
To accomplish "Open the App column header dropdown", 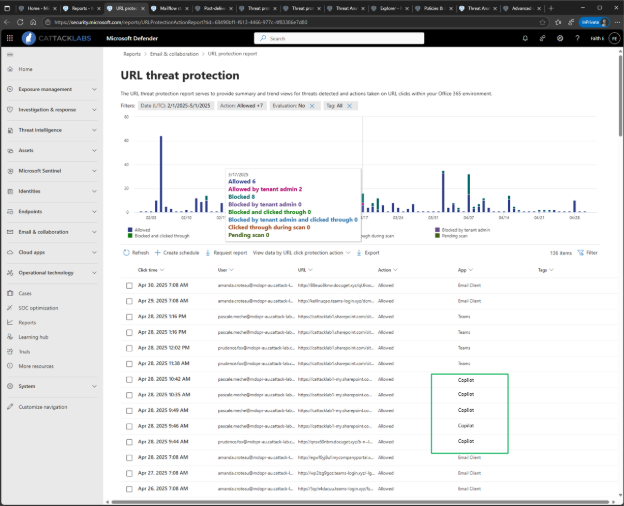I will [x=465, y=270].
